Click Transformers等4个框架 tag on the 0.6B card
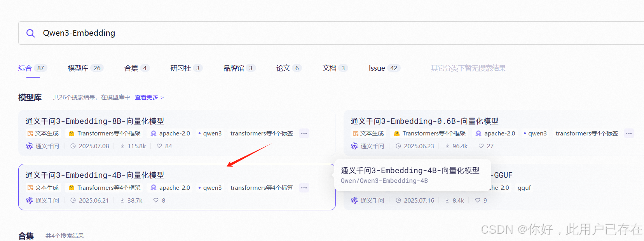The height and width of the screenshot is (241, 644). point(429,134)
